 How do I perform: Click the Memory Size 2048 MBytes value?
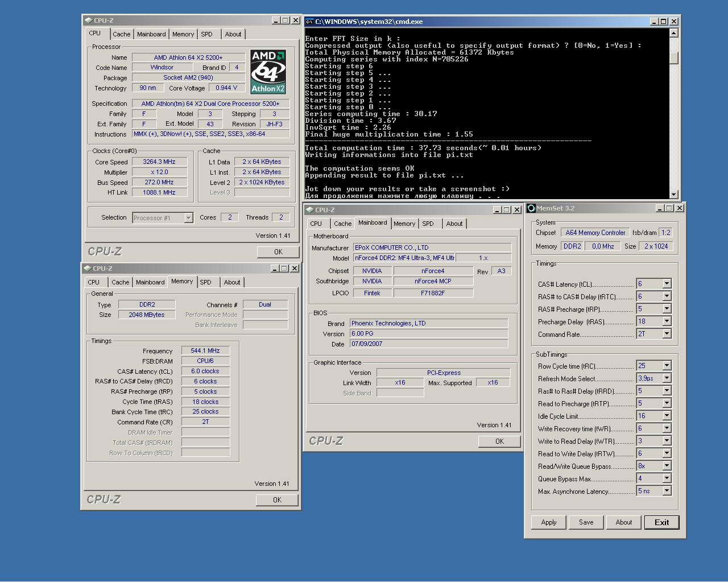pyautogui.click(x=147, y=315)
